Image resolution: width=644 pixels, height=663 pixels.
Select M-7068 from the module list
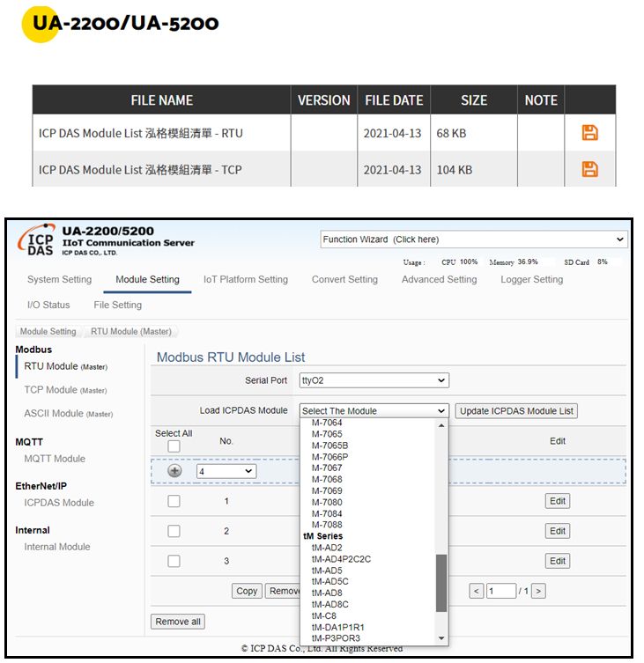[x=327, y=479]
